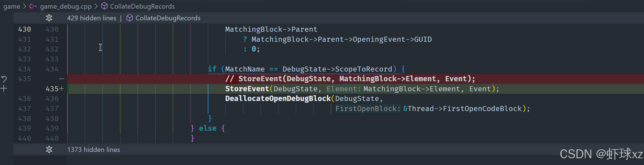The height and width of the screenshot is (165, 644).
Task: Click the '1373 hidden lines' text
Action: pyautogui.click(x=93, y=150)
